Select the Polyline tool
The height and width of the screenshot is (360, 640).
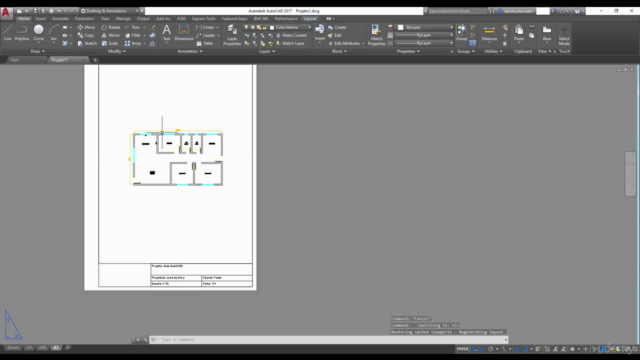[x=22, y=32]
